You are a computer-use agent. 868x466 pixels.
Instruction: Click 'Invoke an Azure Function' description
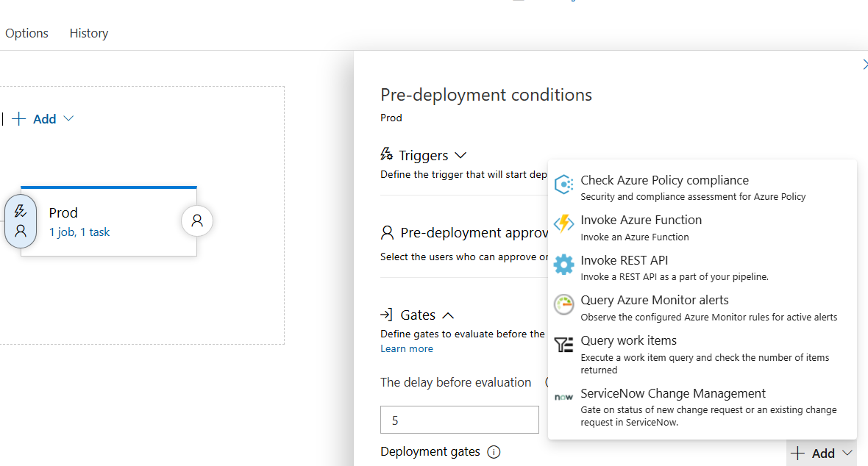(x=635, y=237)
